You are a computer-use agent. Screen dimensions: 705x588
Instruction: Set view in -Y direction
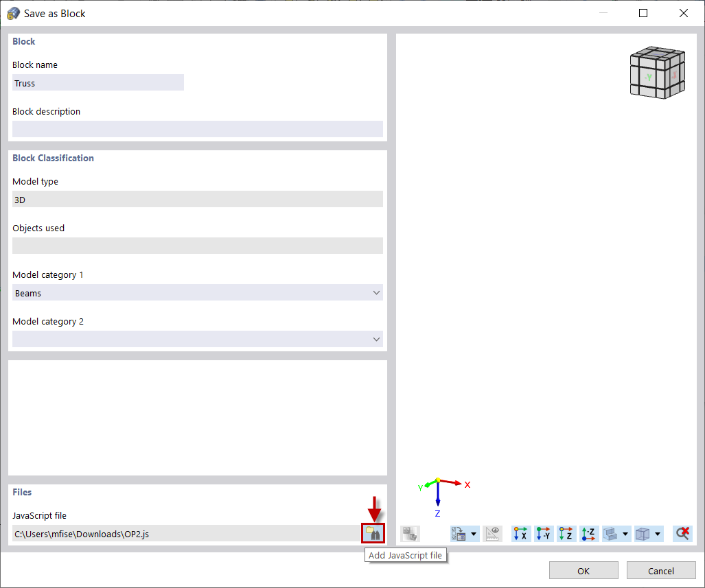pyautogui.click(x=544, y=533)
